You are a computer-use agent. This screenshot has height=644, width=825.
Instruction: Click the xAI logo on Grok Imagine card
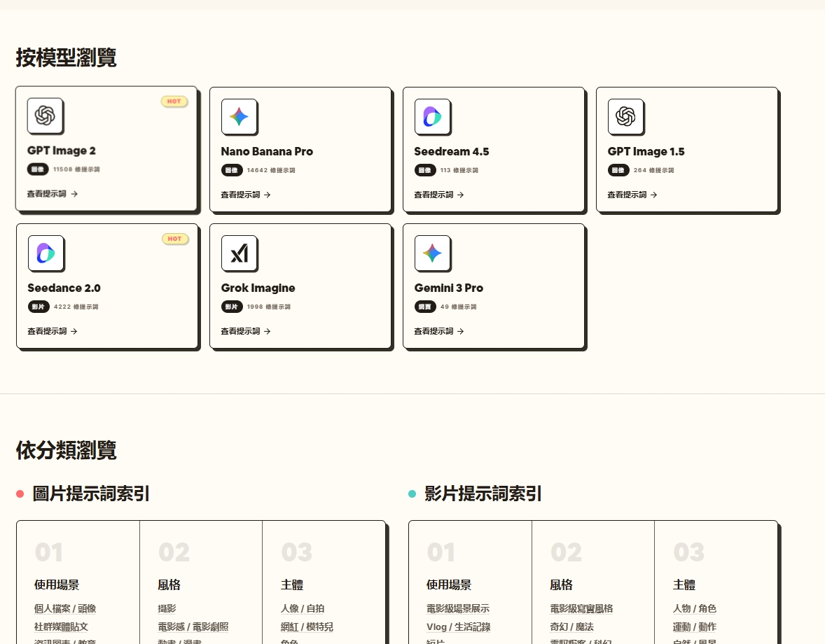[239, 253]
